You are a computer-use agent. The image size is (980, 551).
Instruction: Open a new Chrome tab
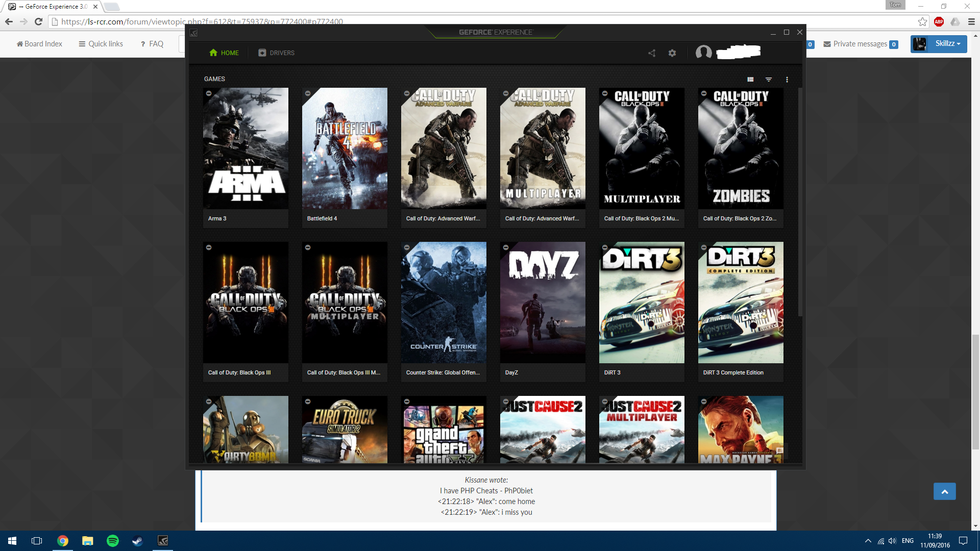112,7
